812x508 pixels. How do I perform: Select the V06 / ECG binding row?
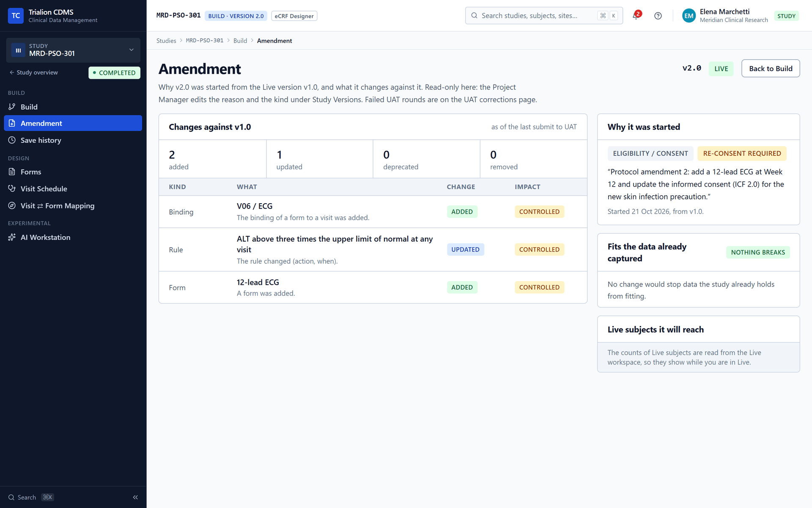point(373,212)
